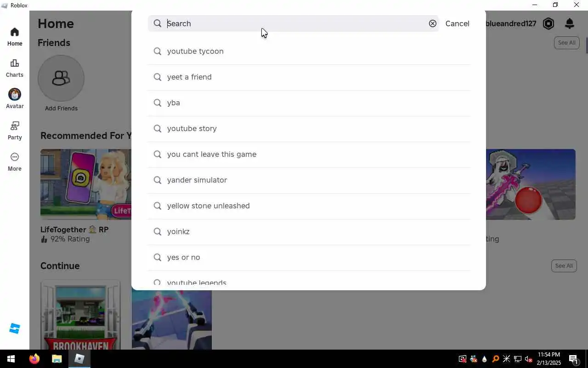Select suggestion youtube tycoon
The image size is (588, 368).
point(309,51)
